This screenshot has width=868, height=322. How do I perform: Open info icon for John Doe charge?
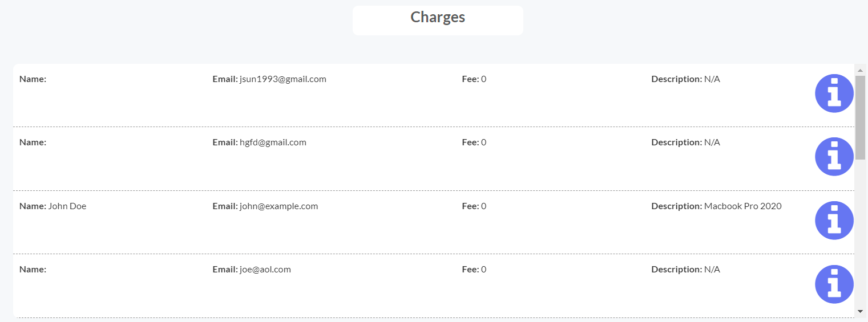coord(834,221)
